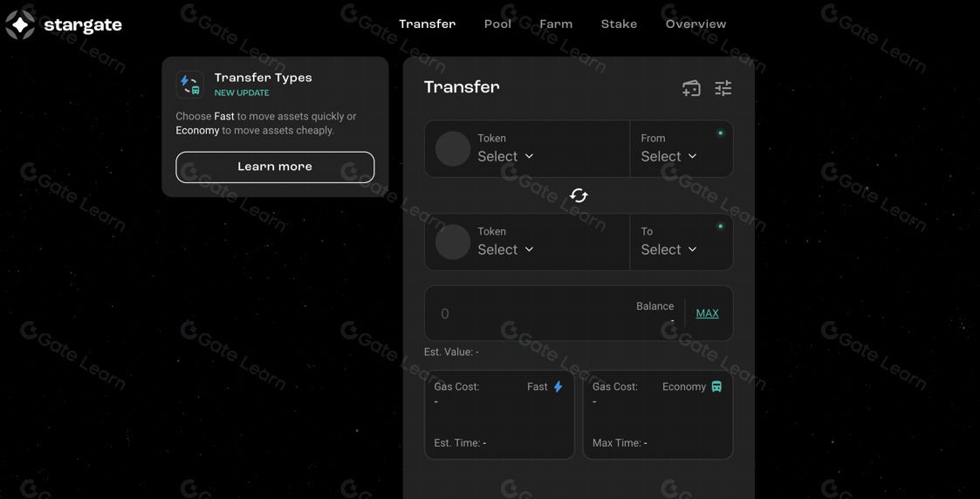The image size is (980, 499).
Task: Open the destination Token Select dropdown
Action: pos(505,249)
